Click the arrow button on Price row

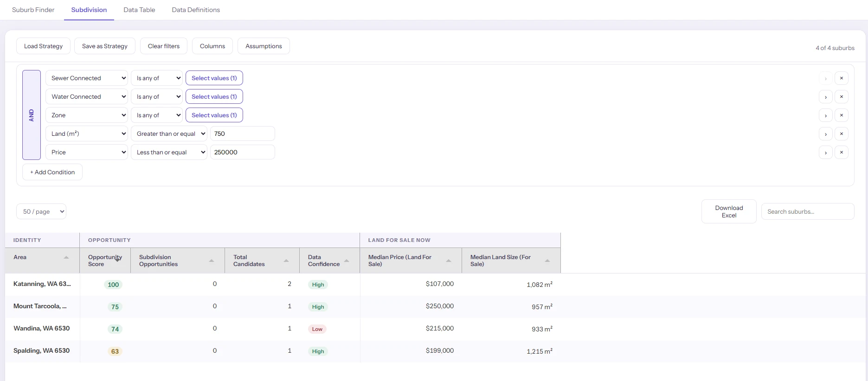(826, 152)
